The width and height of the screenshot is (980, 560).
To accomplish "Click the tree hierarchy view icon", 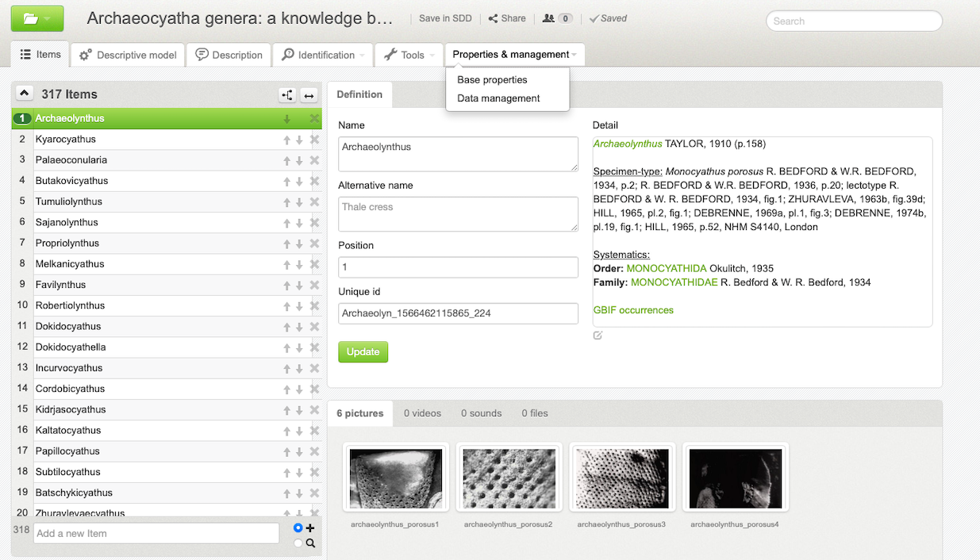I will 286,95.
